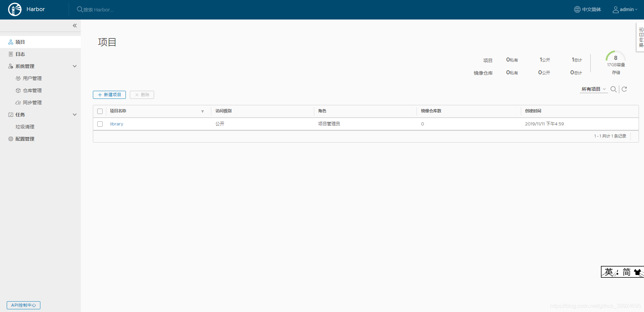This screenshot has width=644, height=312.
Task: Click the IME 英 input indicator
Action: tap(609, 272)
